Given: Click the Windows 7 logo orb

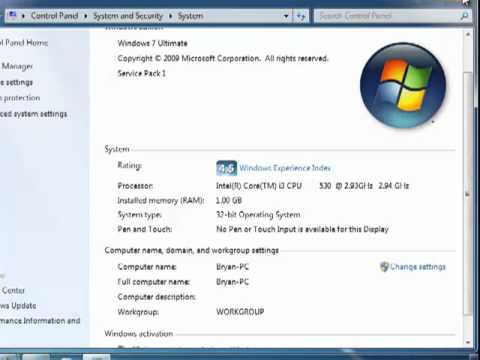Looking at the screenshot, I should [x=403, y=86].
